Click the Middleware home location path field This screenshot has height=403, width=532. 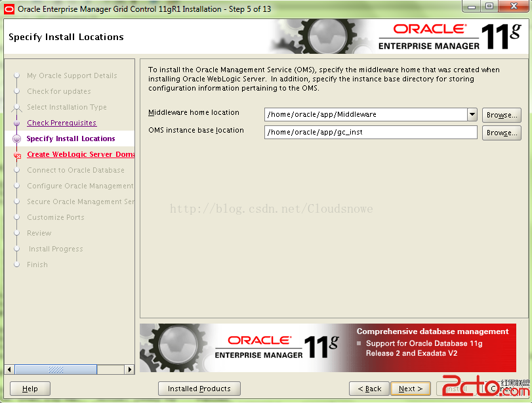pos(366,114)
